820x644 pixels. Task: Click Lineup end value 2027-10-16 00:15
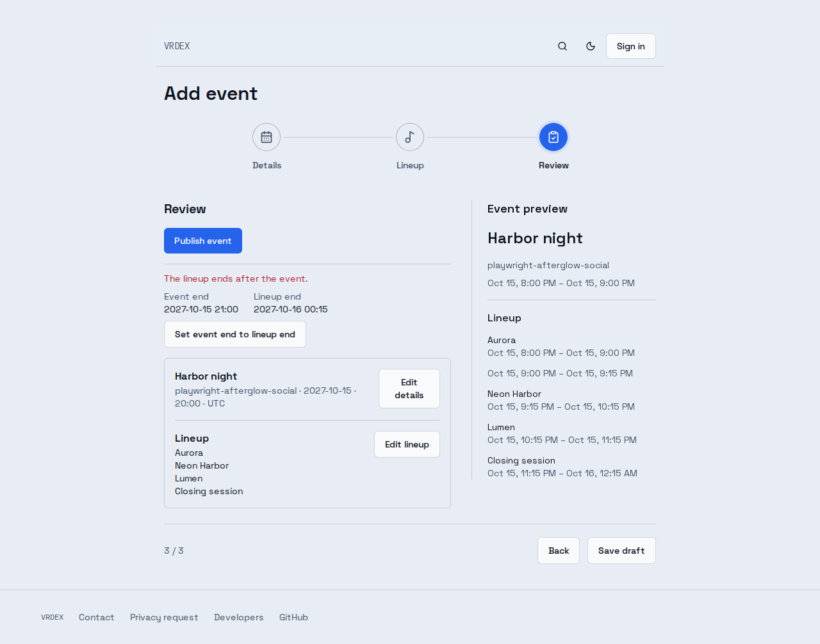291,309
